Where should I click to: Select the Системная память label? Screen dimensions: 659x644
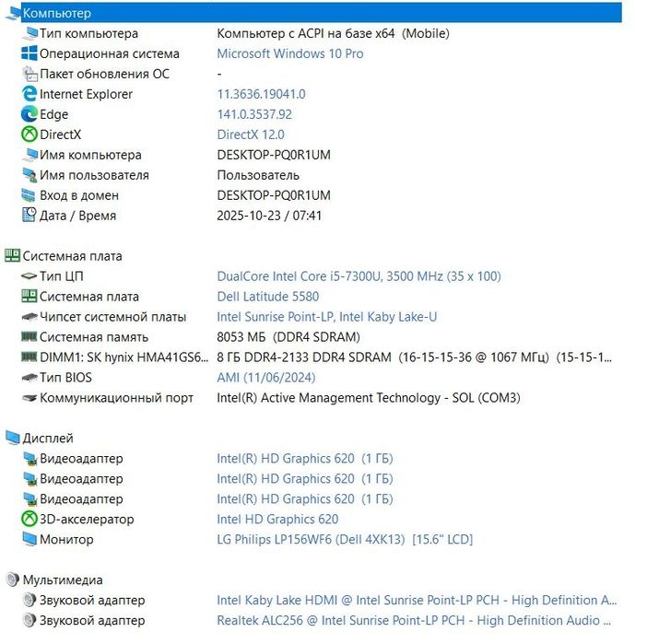pyautogui.click(x=94, y=337)
